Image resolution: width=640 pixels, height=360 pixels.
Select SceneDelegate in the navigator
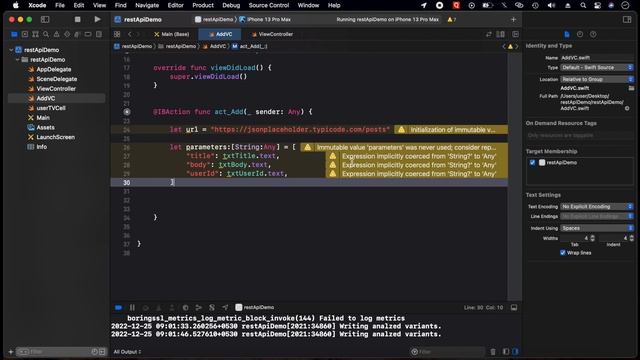click(x=52, y=79)
